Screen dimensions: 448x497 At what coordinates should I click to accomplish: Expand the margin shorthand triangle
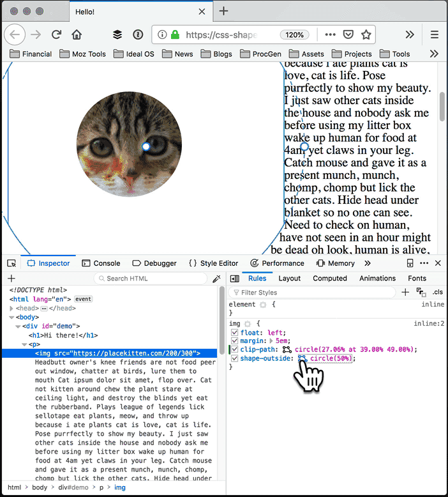pyautogui.click(x=271, y=341)
